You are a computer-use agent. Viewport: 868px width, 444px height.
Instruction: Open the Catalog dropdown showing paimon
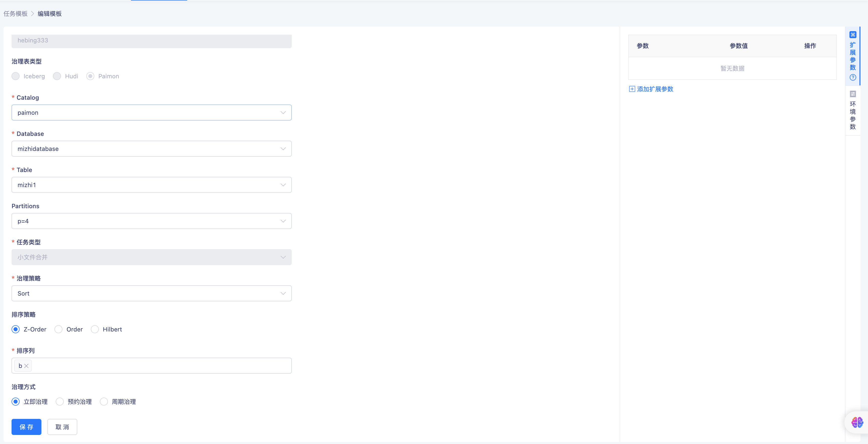[x=152, y=112]
